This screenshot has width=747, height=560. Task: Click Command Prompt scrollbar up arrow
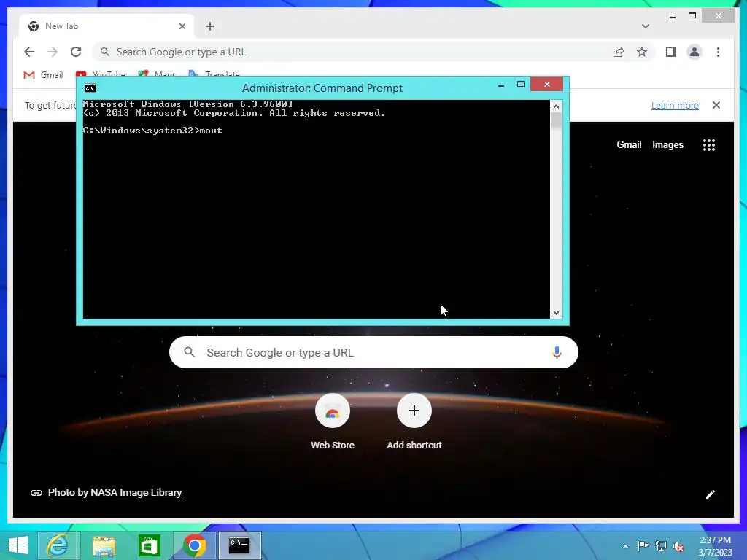click(556, 106)
